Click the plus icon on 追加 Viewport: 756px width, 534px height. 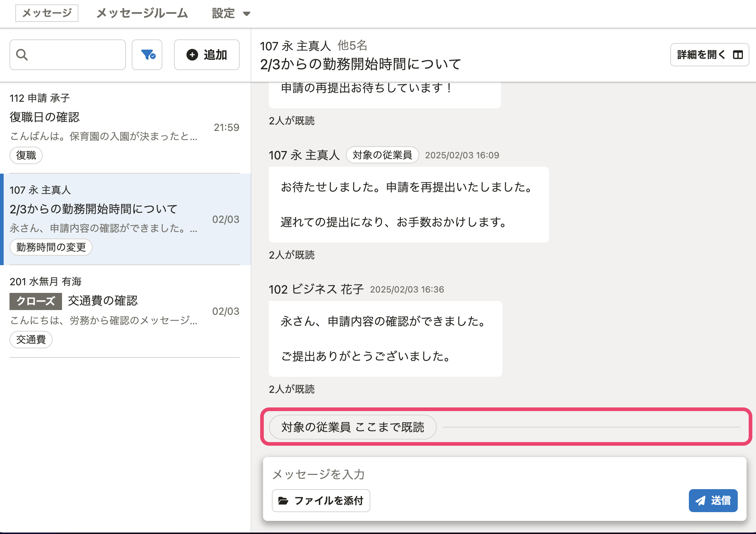(x=192, y=55)
